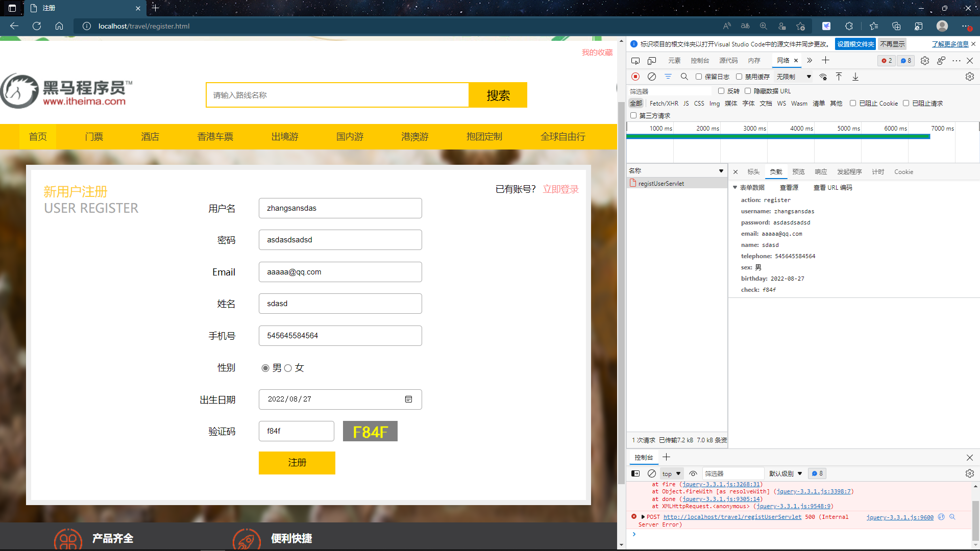Enable the 保留日志 checkbox
This screenshot has height=551, width=980.
(699, 77)
